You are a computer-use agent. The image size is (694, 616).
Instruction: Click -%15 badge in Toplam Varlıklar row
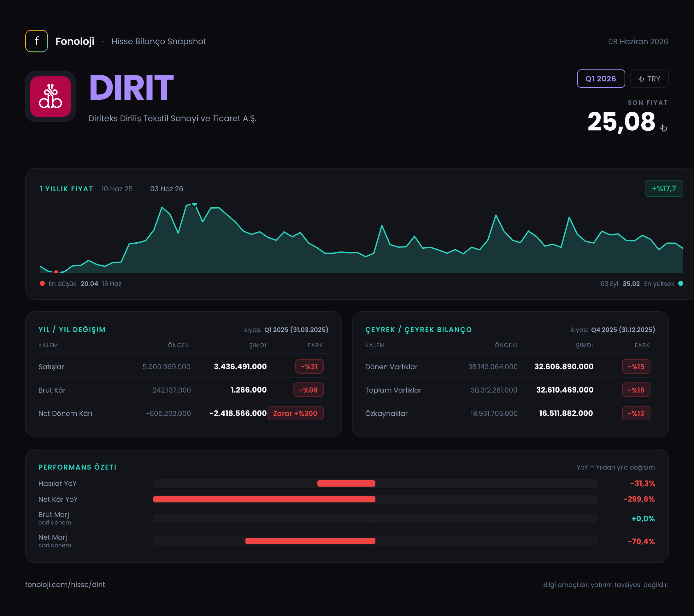pyautogui.click(x=636, y=390)
